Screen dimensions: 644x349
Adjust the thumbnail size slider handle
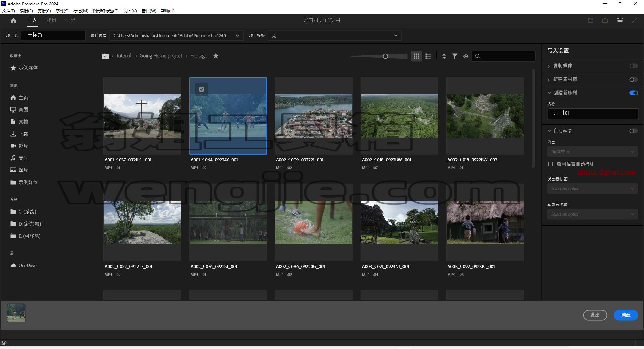[385, 56]
